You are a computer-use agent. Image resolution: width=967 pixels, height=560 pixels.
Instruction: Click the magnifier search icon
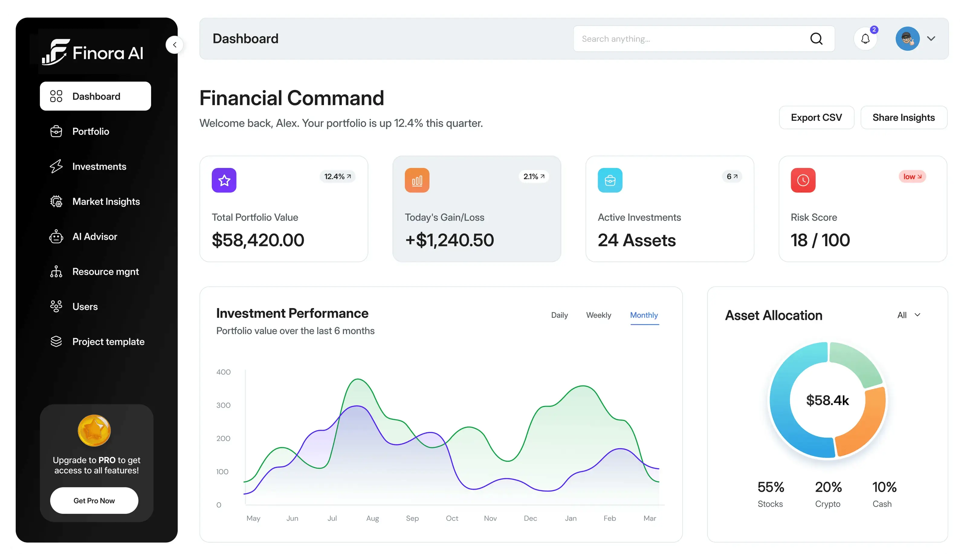(x=816, y=39)
